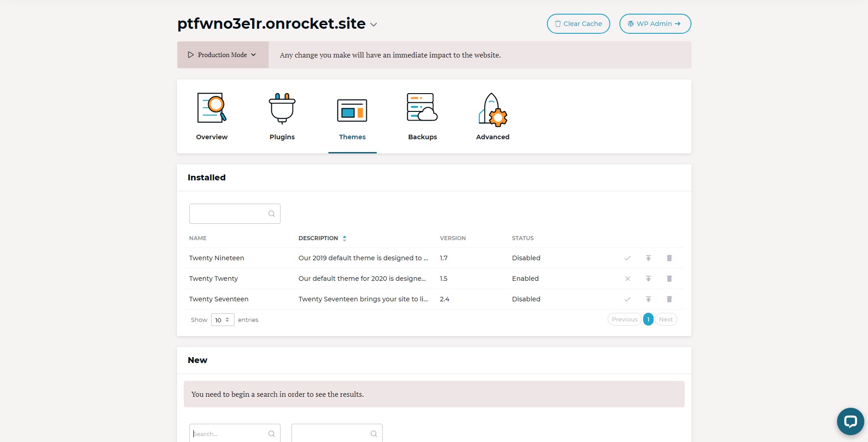The height and width of the screenshot is (442, 868).
Task: Update the Twenty Seventeen theme
Action: click(648, 299)
